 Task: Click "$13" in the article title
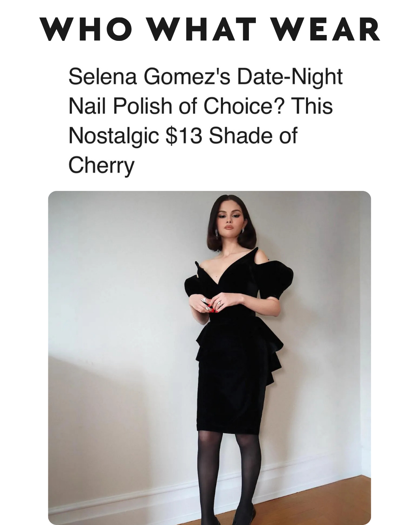pyautogui.click(x=184, y=135)
